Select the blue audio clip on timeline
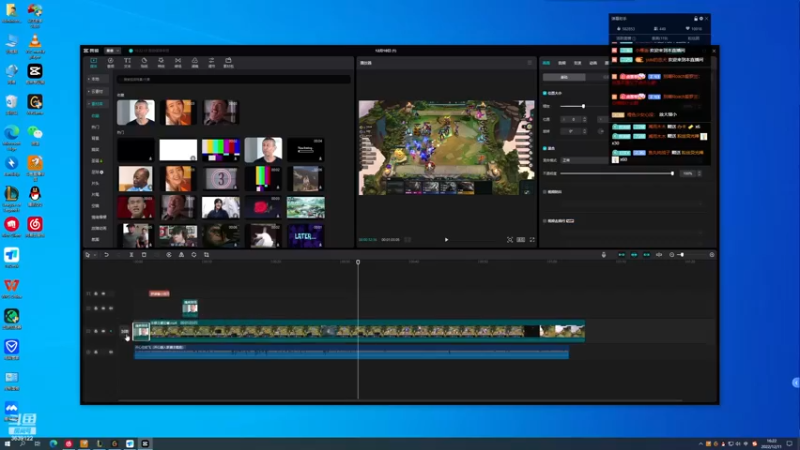 click(x=352, y=352)
